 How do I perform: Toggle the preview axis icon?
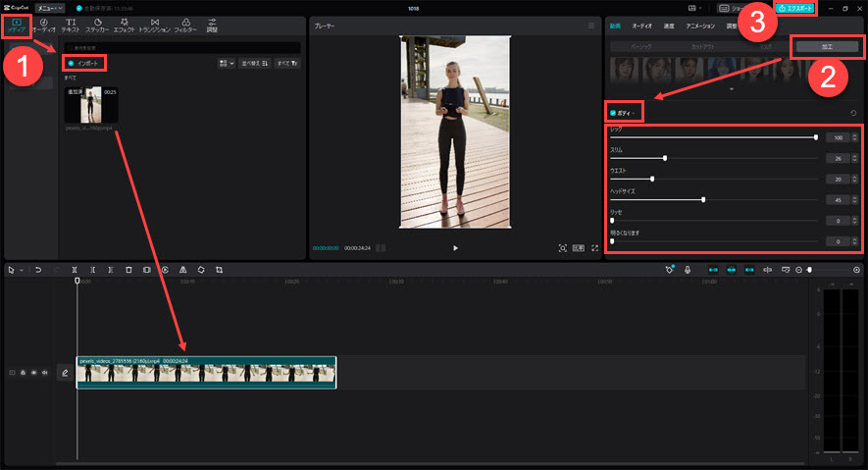pyautogui.click(x=767, y=270)
